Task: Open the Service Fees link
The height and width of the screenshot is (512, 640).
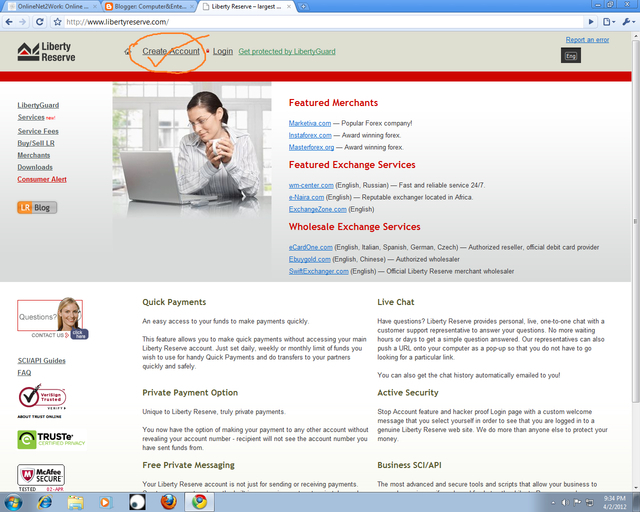Action: 38,131
